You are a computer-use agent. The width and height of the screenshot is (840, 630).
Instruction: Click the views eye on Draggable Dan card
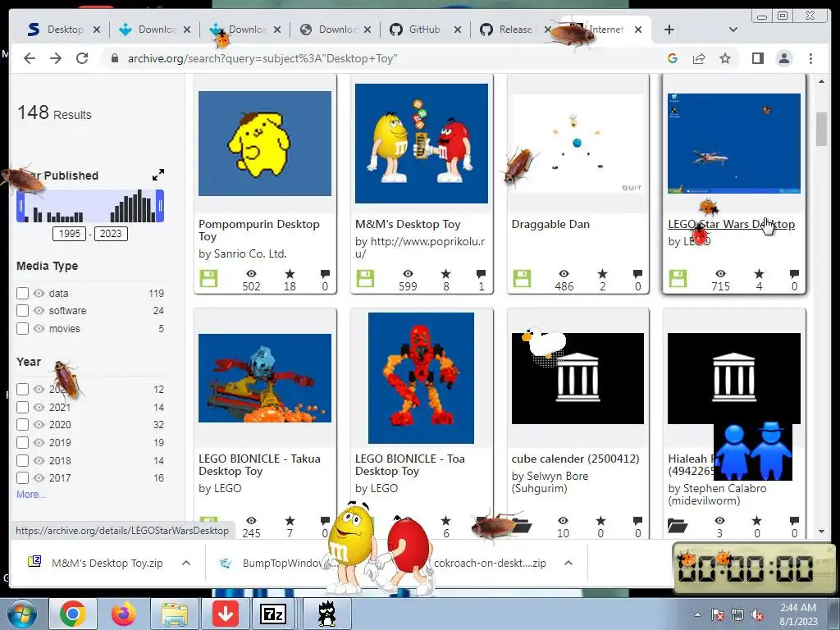(564, 274)
